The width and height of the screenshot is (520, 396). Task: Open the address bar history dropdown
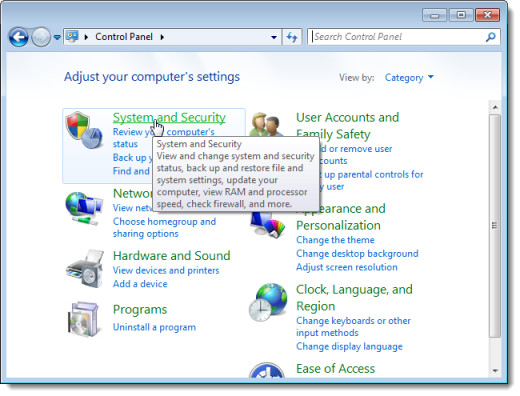click(274, 37)
